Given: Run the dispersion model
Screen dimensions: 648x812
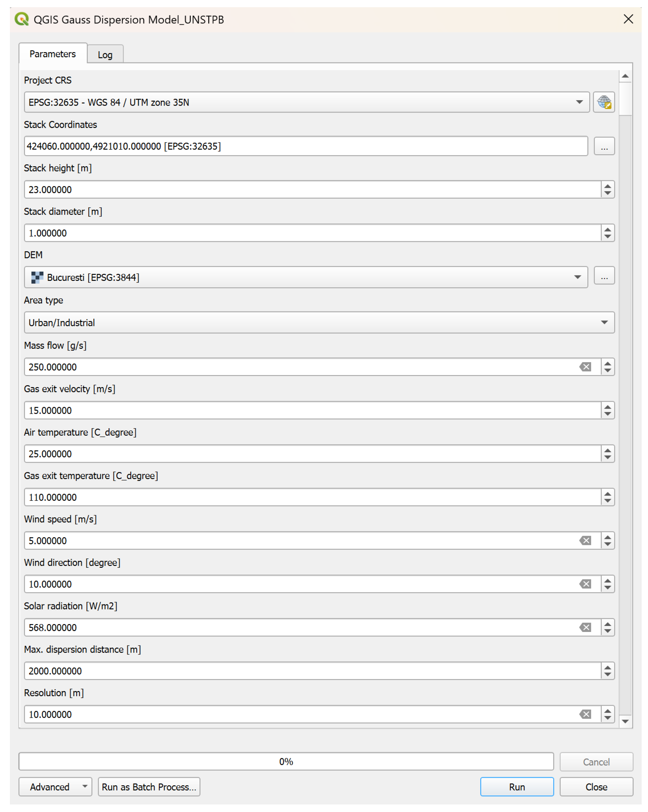Looking at the screenshot, I should [517, 787].
